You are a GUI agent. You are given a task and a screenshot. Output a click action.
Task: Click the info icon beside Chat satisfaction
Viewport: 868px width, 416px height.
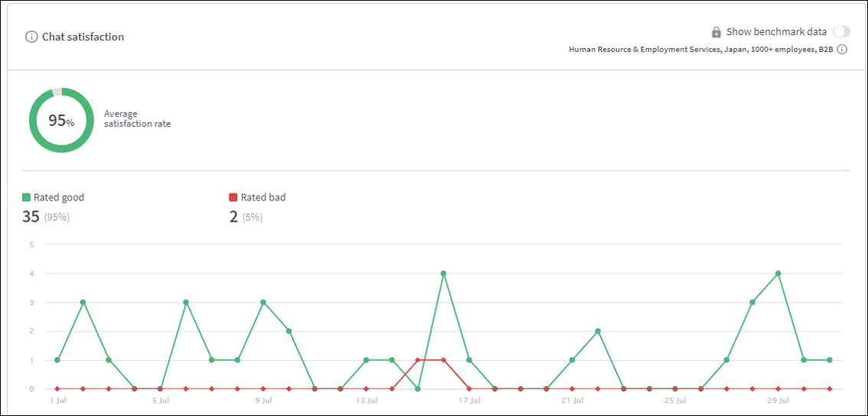31,37
